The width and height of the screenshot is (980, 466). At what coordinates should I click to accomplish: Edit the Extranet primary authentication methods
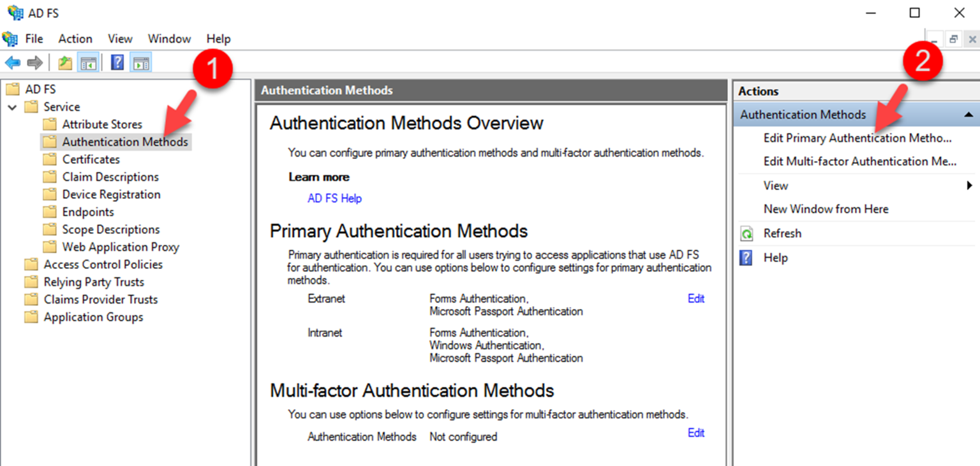pos(695,298)
